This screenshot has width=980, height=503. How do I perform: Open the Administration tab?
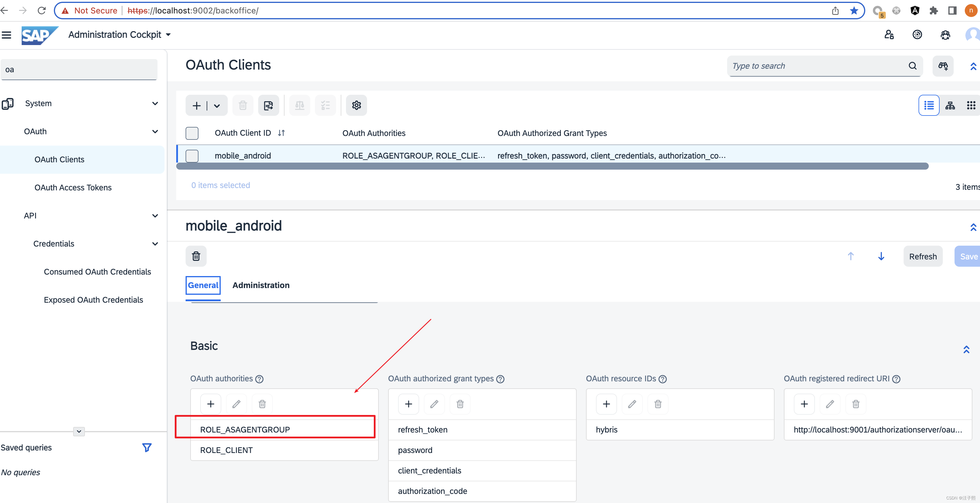(x=261, y=285)
